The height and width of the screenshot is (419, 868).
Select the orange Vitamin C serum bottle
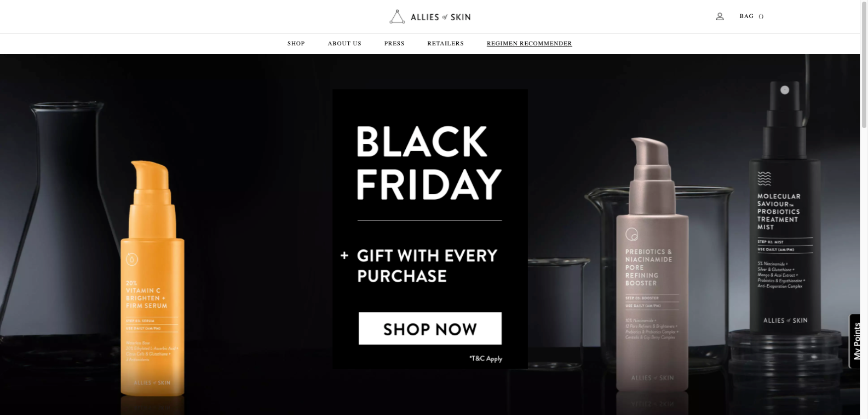152,279
